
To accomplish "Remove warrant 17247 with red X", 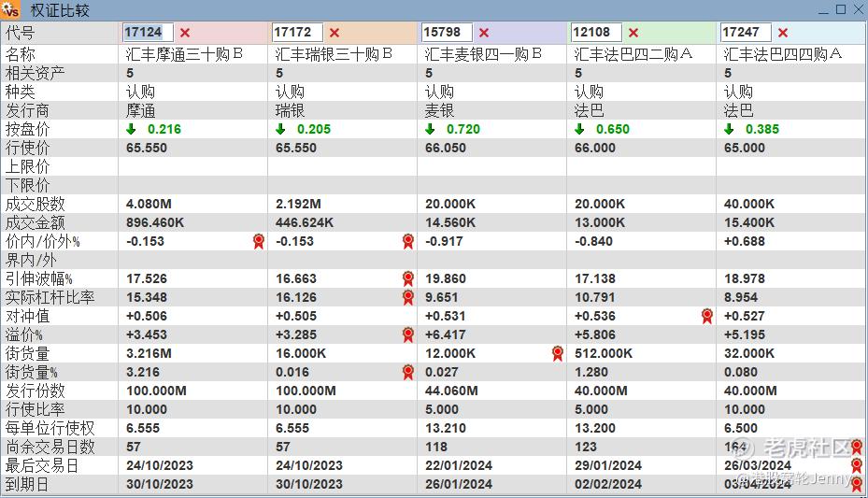I will [783, 33].
